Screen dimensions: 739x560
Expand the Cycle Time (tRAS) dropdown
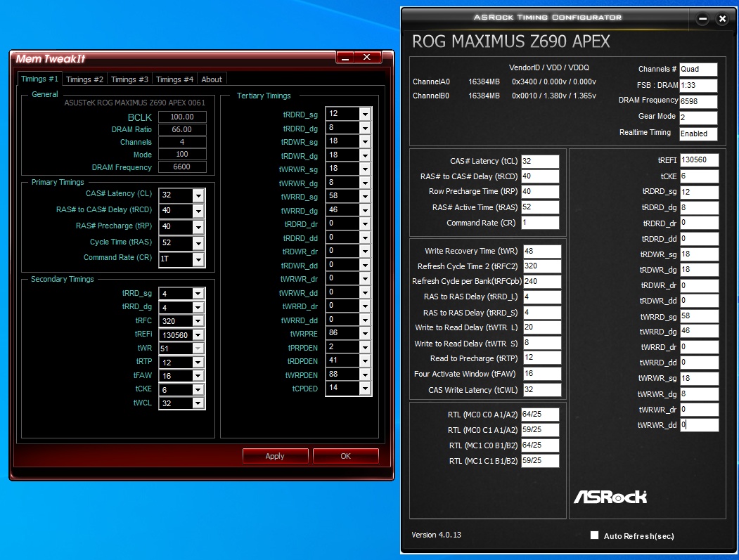coord(198,243)
